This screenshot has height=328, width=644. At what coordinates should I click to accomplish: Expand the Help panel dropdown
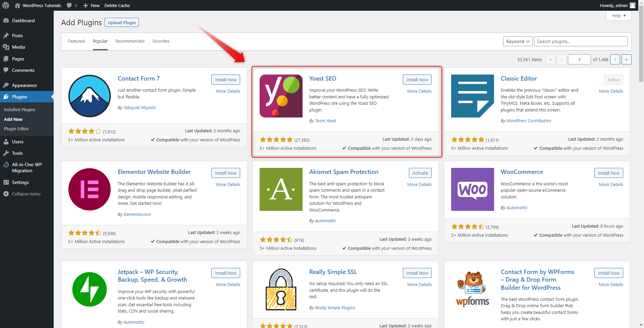(619, 15)
